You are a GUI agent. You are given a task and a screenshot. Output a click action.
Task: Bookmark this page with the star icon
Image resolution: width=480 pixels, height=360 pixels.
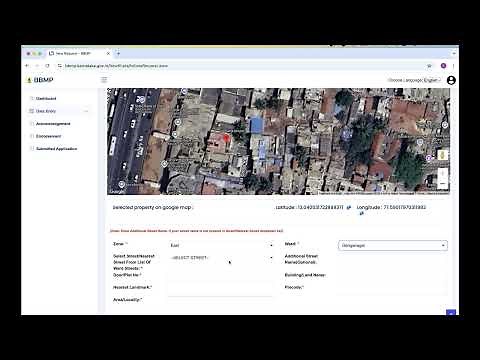pyautogui.click(x=429, y=66)
